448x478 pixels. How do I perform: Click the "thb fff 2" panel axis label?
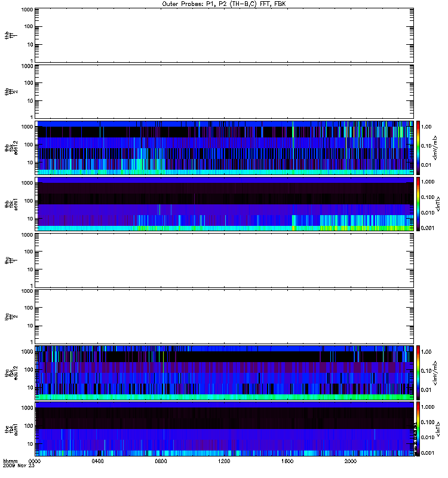11,92
